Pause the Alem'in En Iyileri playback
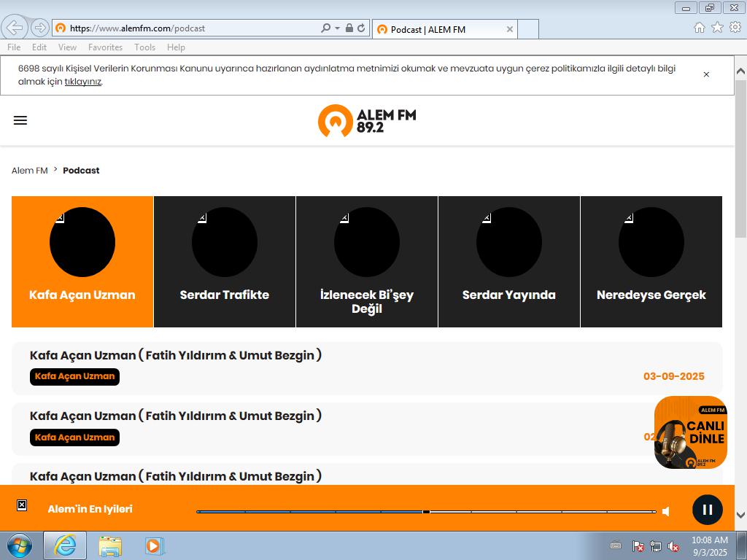This screenshot has height=560, width=747. (707, 510)
